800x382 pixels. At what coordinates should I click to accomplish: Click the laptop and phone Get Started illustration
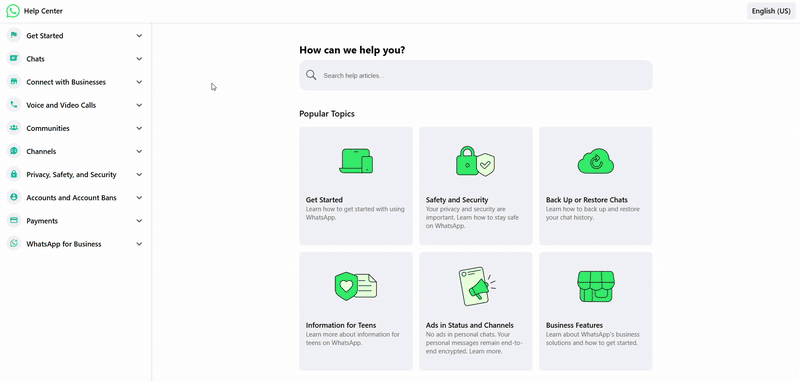[x=356, y=161]
